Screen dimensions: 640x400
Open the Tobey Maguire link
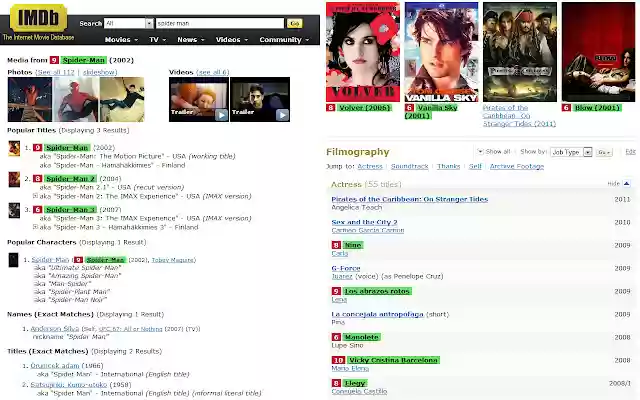[173, 260]
